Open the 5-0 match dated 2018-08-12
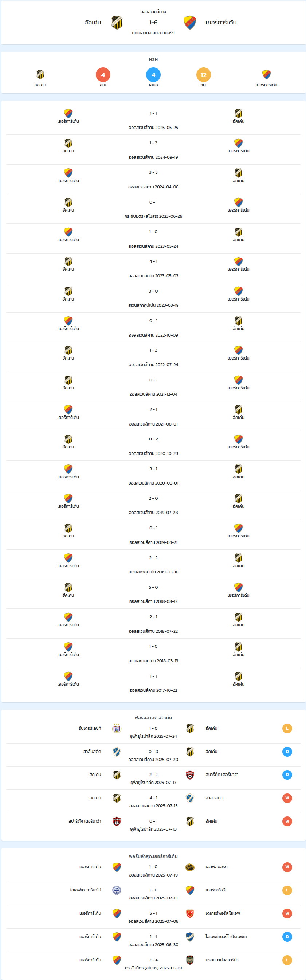306x980 pixels. click(153, 594)
